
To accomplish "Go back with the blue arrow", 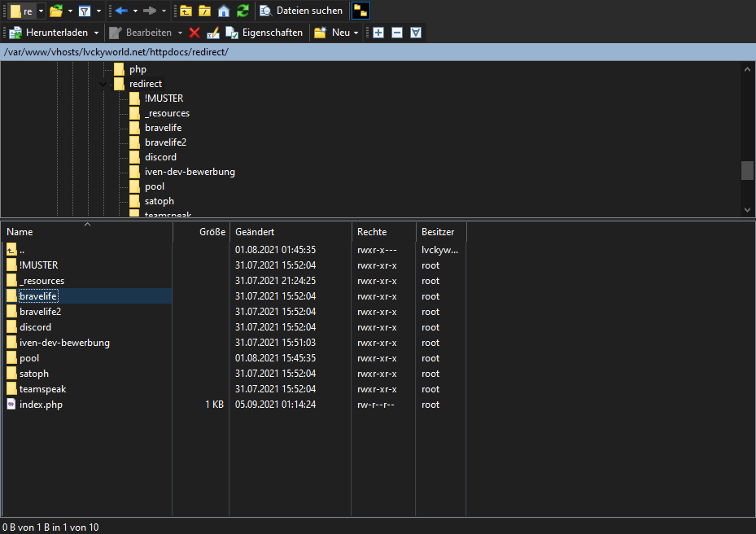I will pyautogui.click(x=121, y=11).
